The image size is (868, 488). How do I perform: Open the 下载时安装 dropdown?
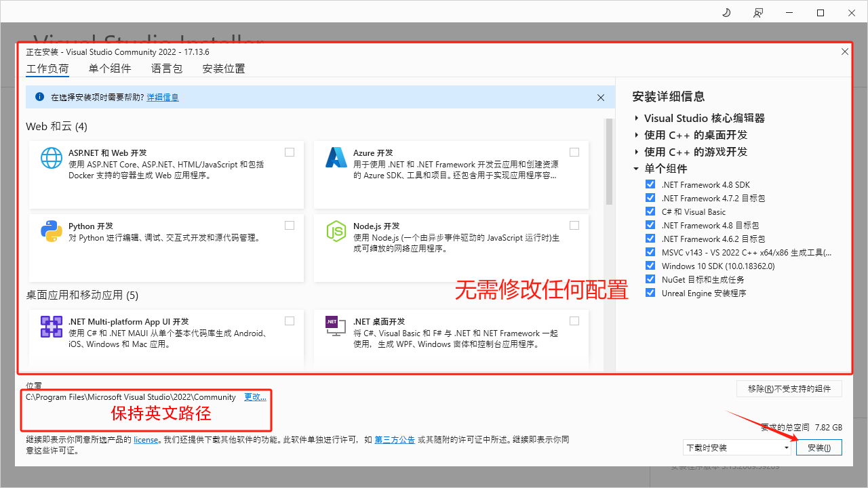737,447
